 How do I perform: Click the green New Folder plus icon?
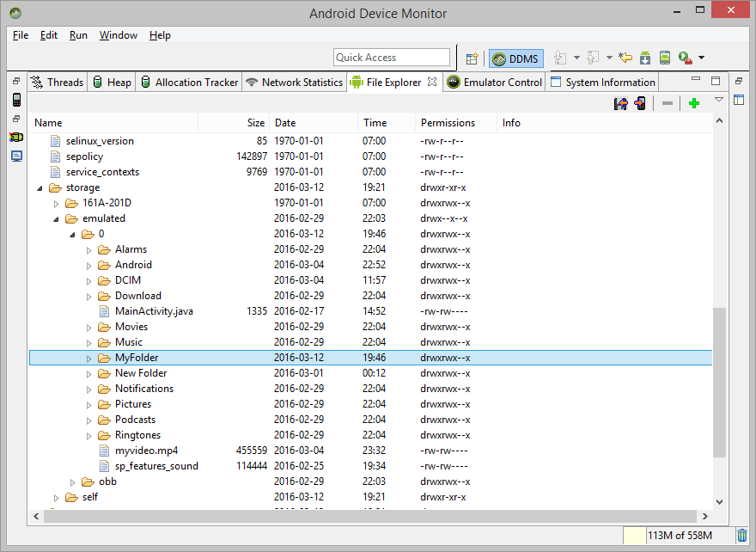(x=694, y=103)
